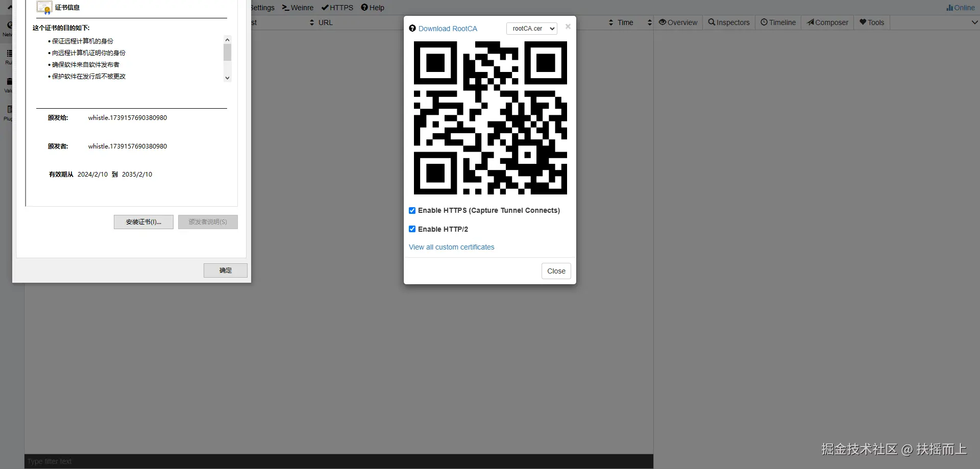Click the 证书信息 heading text
Image resolution: width=980 pixels, height=469 pixels.
point(67,8)
